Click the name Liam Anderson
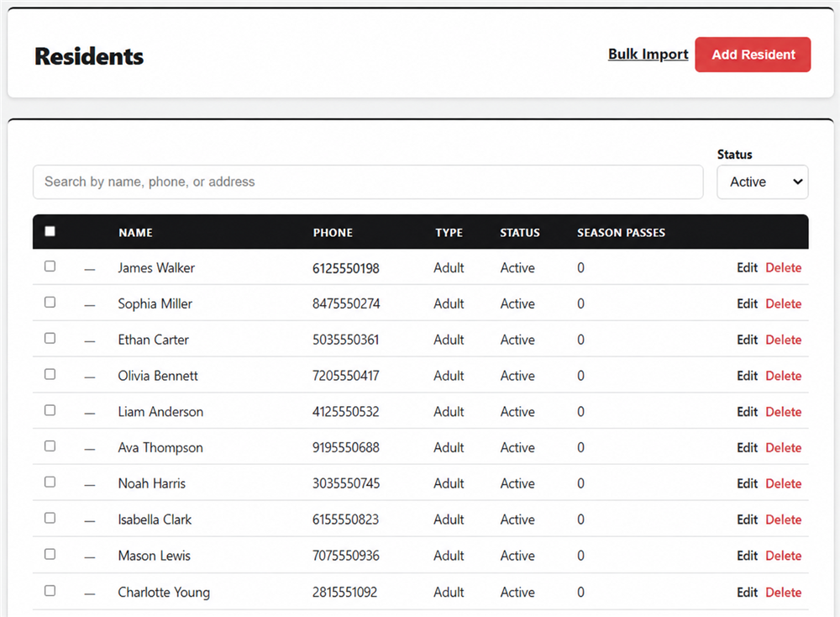Viewport: 840px width, 617px height. pos(160,411)
